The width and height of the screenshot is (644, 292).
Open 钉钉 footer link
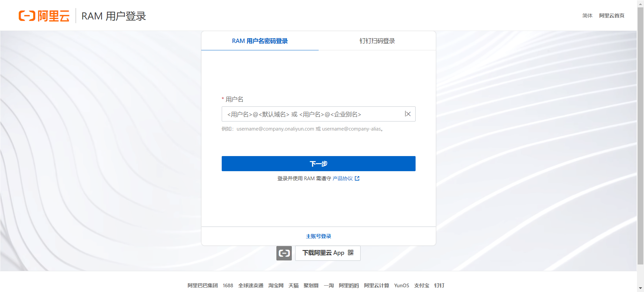pyautogui.click(x=439, y=286)
